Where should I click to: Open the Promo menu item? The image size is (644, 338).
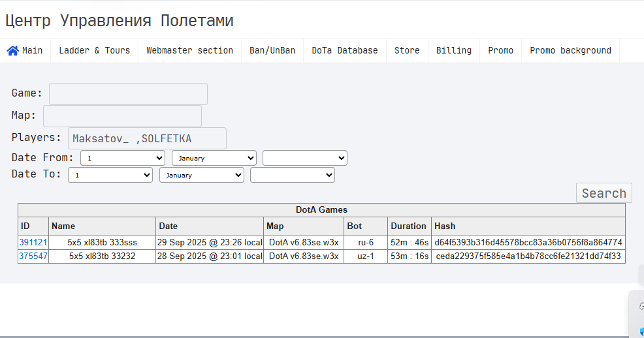500,50
